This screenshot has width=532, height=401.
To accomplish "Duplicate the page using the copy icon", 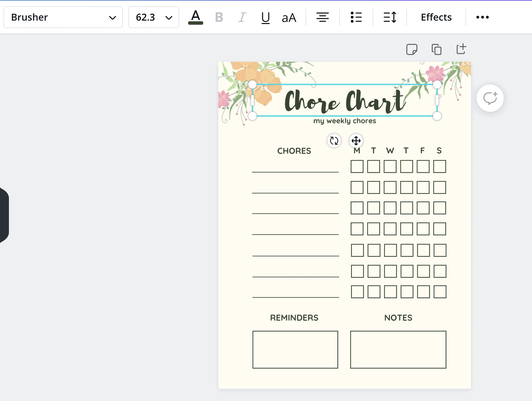I will tap(436, 49).
